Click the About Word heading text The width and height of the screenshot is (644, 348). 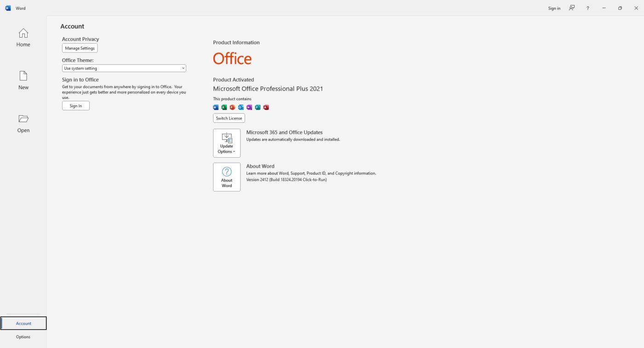coord(260,166)
